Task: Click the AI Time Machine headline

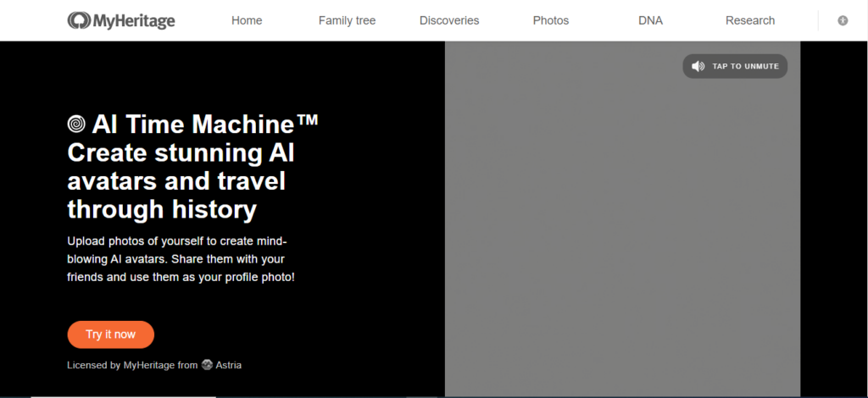Action: point(204,124)
